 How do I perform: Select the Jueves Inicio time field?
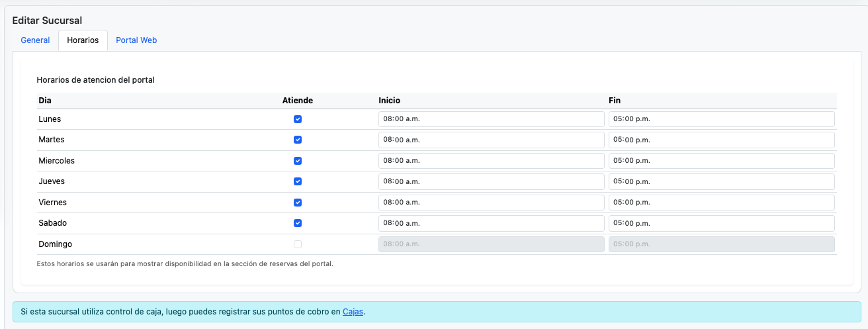(492, 181)
